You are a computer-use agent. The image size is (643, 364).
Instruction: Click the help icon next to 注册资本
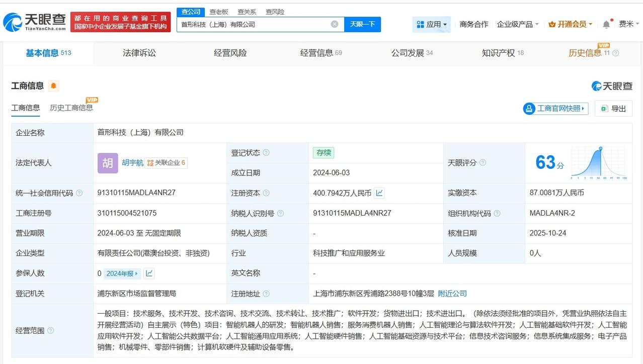pos(266,193)
